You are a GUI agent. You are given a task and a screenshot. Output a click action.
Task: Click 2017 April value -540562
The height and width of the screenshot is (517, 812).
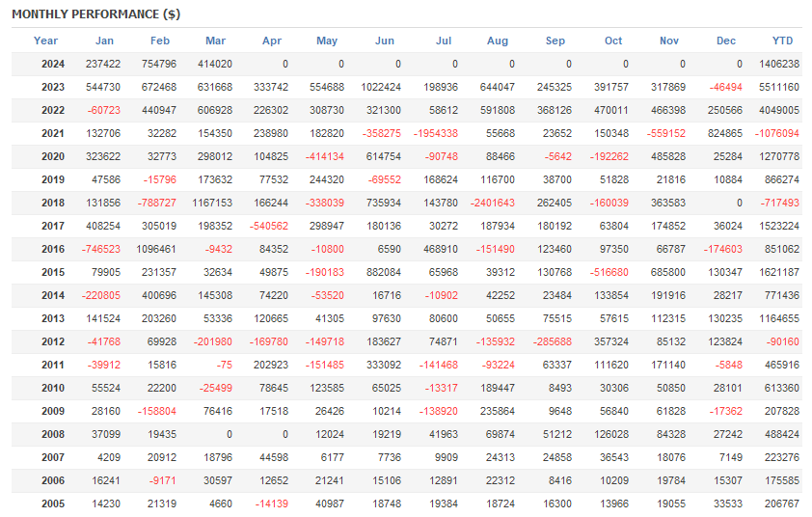[x=269, y=226]
